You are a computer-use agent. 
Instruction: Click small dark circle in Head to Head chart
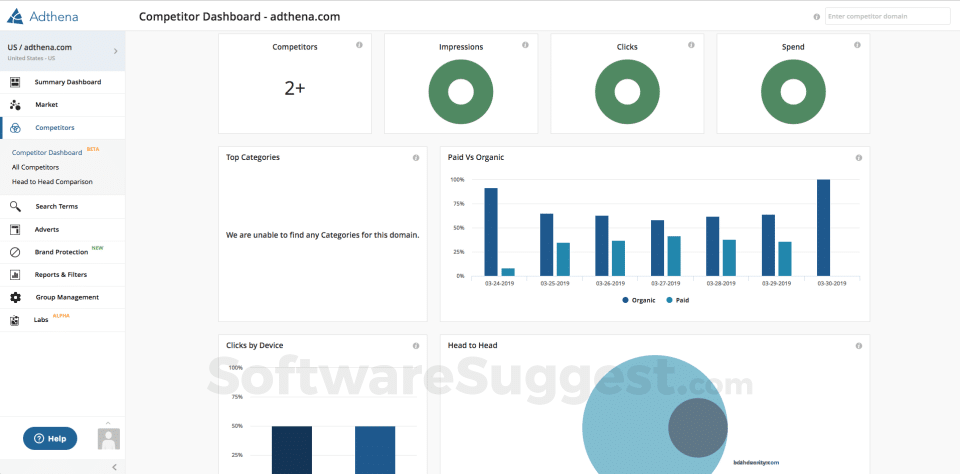click(698, 428)
